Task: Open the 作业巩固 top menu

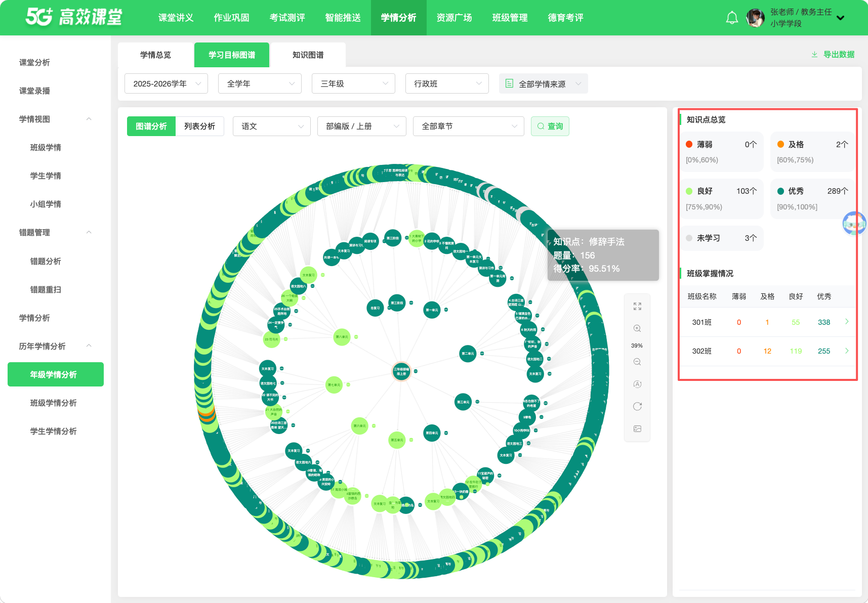Action: point(231,18)
